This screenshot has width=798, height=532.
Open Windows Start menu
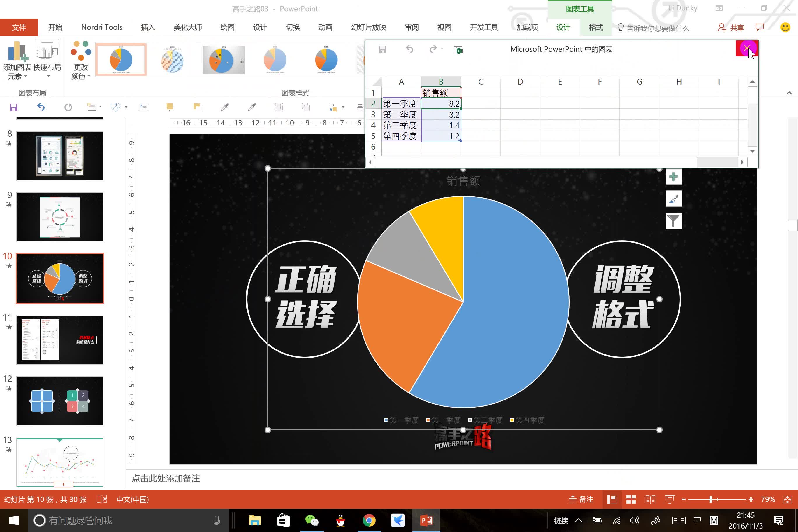point(14,520)
